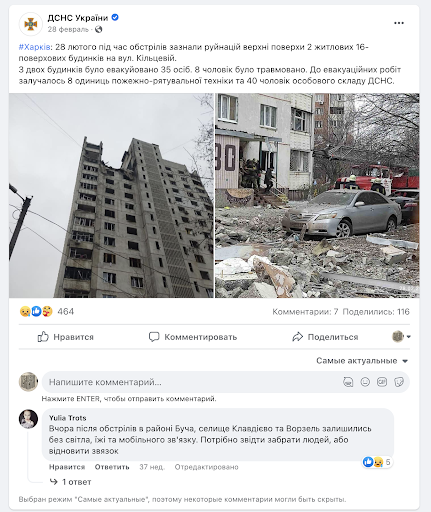The width and height of the screenshot is (431, 512).
Task: Open the Комментарии: 7 count link
Action: pyautogui.click(x=305, y=312)
